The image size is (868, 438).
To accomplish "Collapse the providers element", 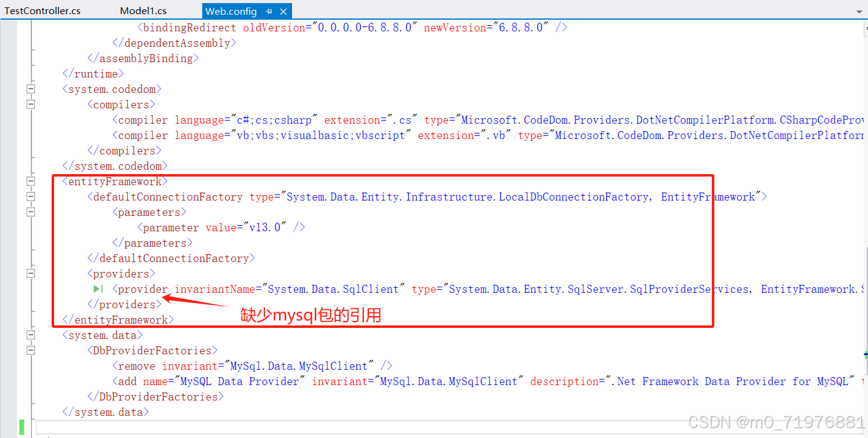I will [31, 273].
